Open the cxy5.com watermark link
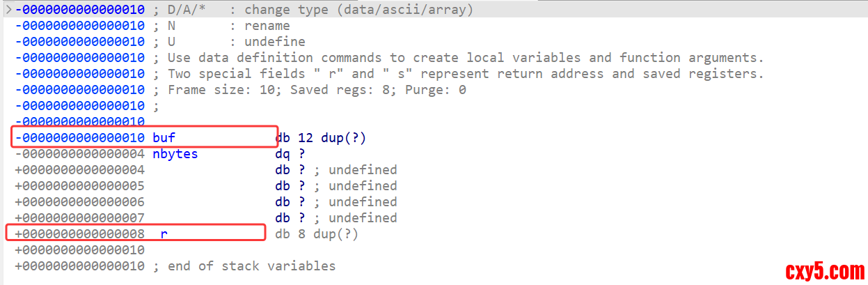 point(824,268)
